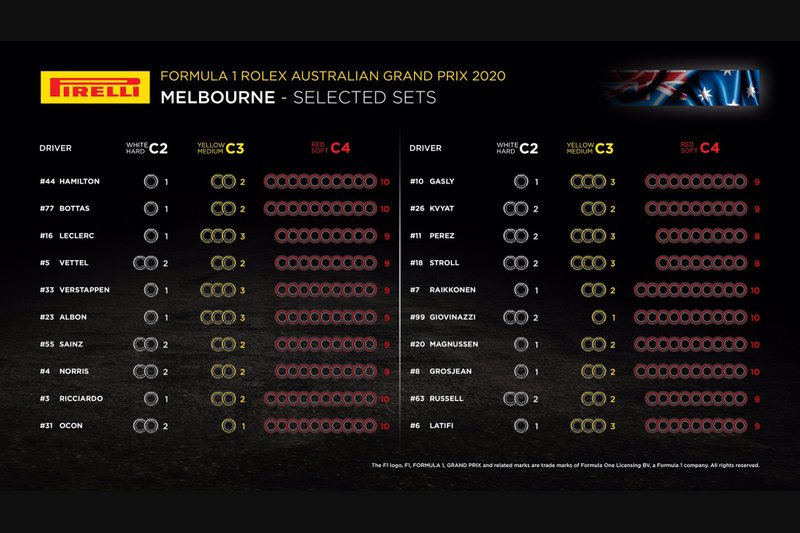Click Hamilton's white C2 hard tyre icon

coord(151,181)
